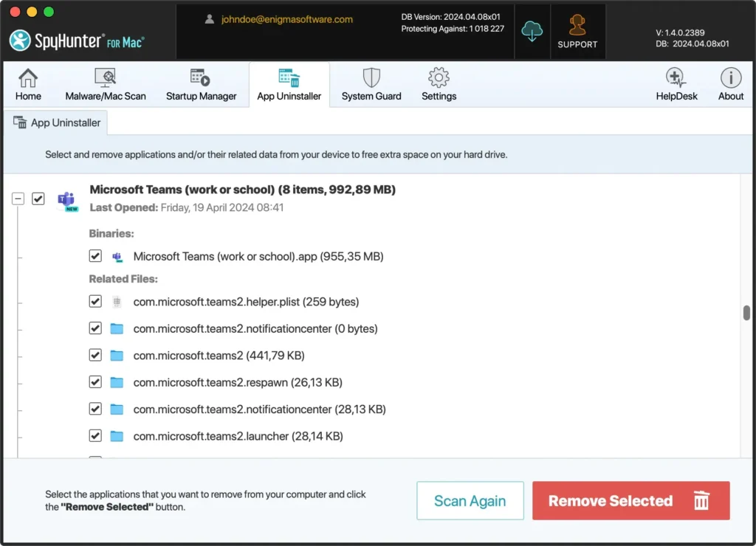Select 'com.microsoft.teams2.launcher (28,14 KB)' row text
The width and height of the screenshot is (756, 546).
point(238,437)
